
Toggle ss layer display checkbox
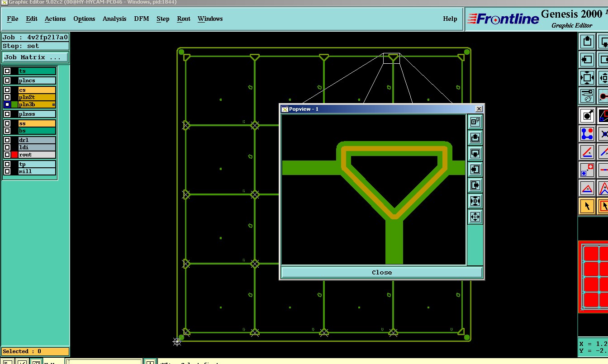pos(7,123)
